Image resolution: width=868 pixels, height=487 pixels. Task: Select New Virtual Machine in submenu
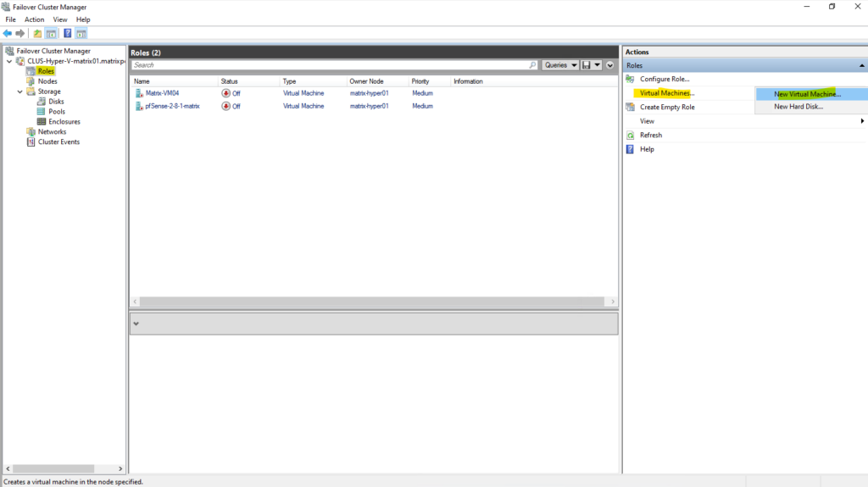coord(807,94)
